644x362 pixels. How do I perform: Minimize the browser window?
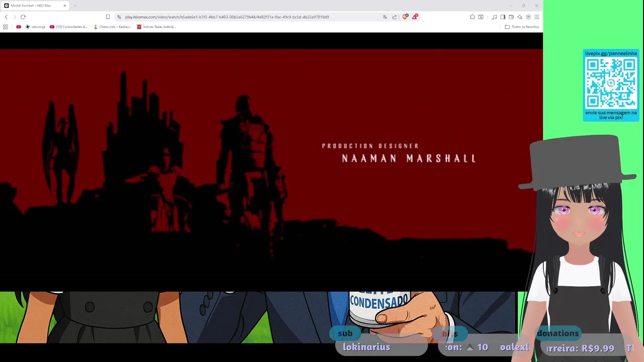pyautogui.click(x=510, y=6)
